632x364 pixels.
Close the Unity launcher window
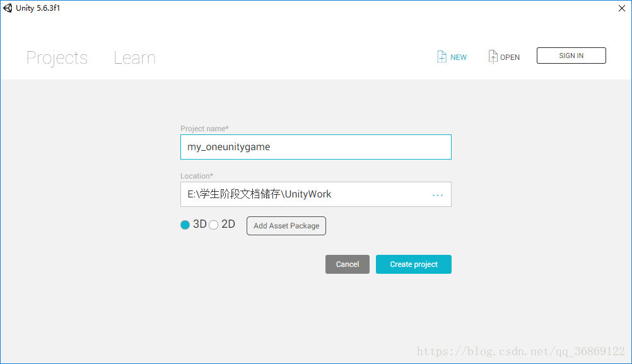coord(622,8)
